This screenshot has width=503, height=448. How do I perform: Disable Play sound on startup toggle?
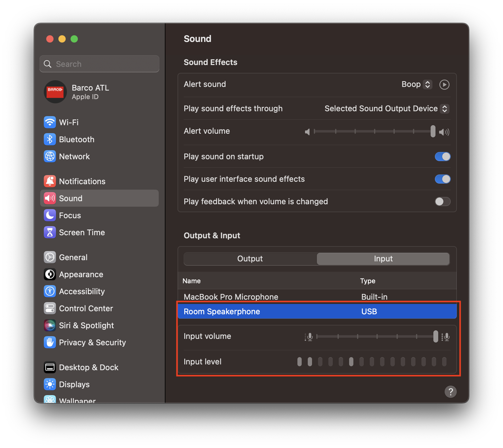(x=442, y=157)
